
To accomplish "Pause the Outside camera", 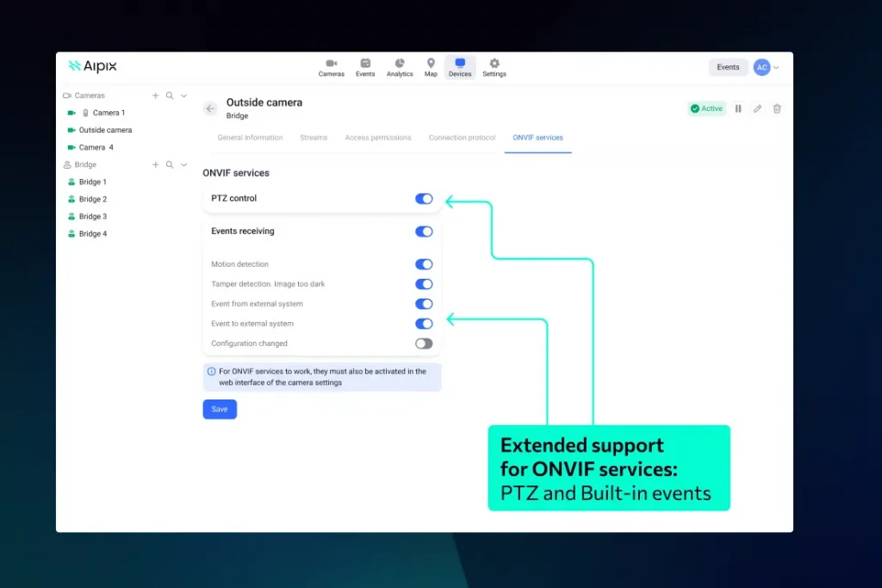I will coord(738,108).
